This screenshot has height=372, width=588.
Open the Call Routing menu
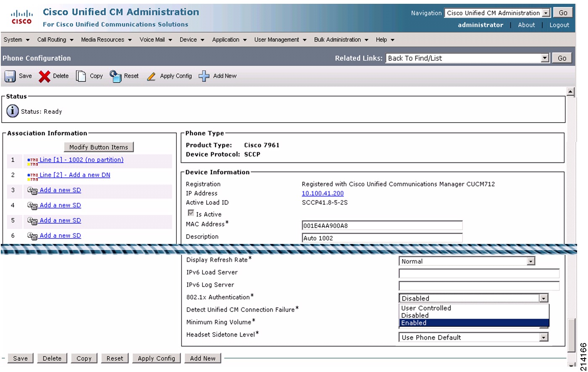click(x=55, y=39)
